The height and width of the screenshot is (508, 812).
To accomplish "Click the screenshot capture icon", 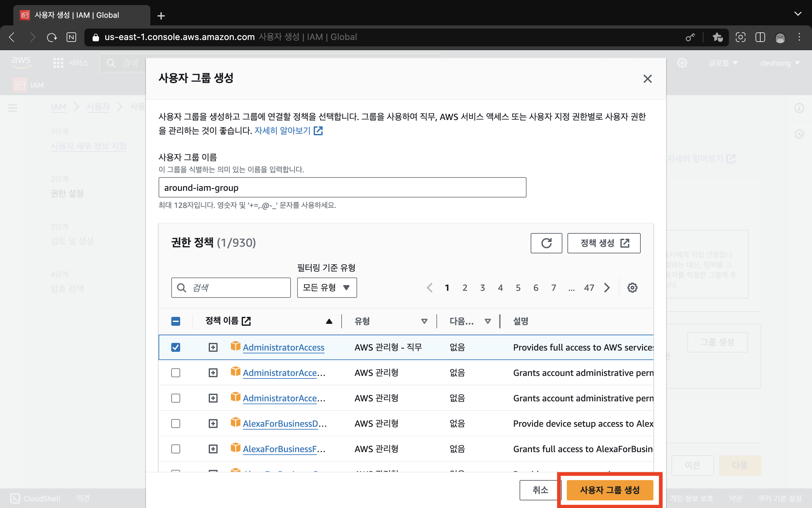I will [740, 37].
